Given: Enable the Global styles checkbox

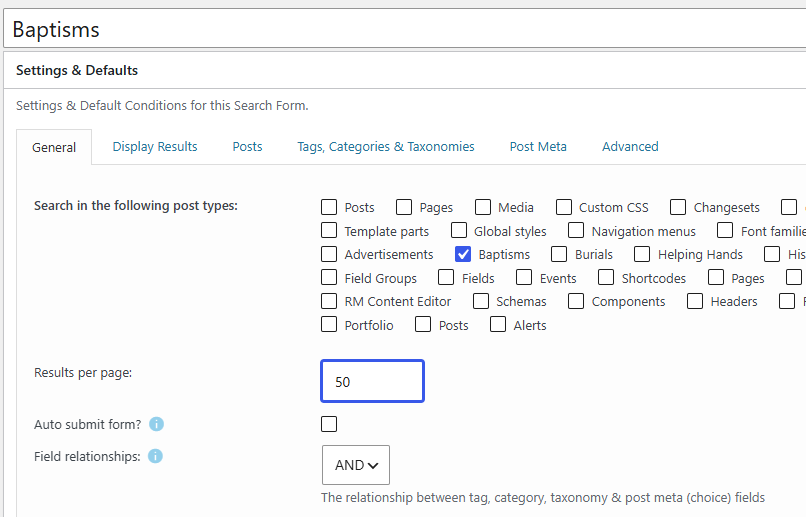Looking at the screenshot, I should point(459,230).
